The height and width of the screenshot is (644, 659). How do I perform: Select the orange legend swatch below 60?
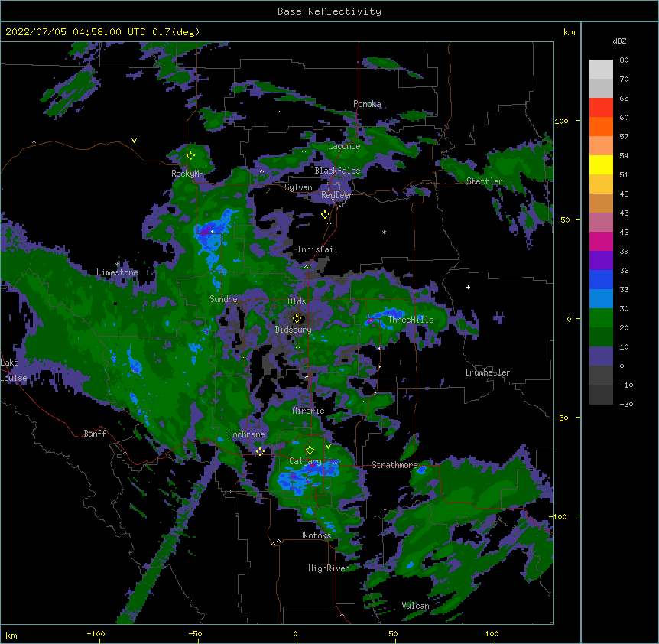coord(601,126)
